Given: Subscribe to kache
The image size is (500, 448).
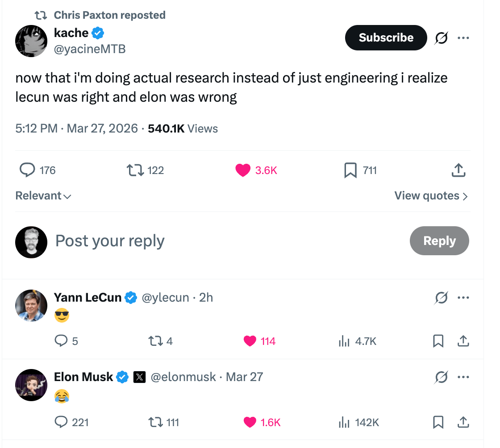Looking at the screenshot, I should 386,38.
